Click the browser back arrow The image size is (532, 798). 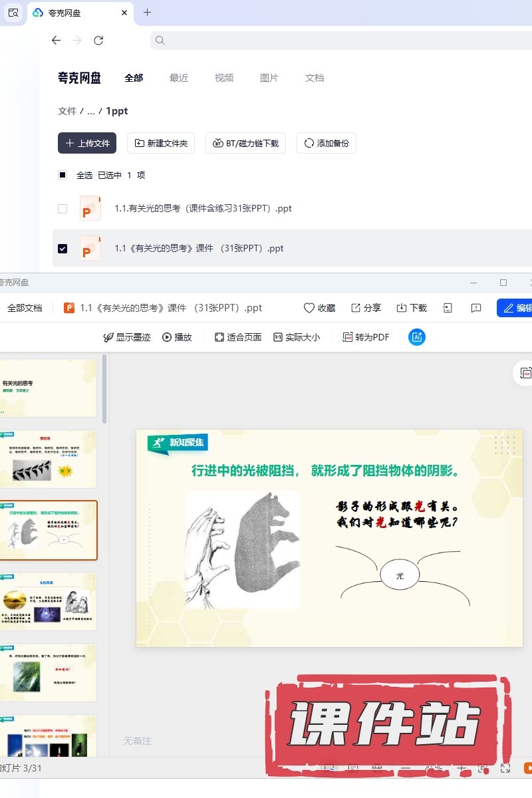pos(56,41)
